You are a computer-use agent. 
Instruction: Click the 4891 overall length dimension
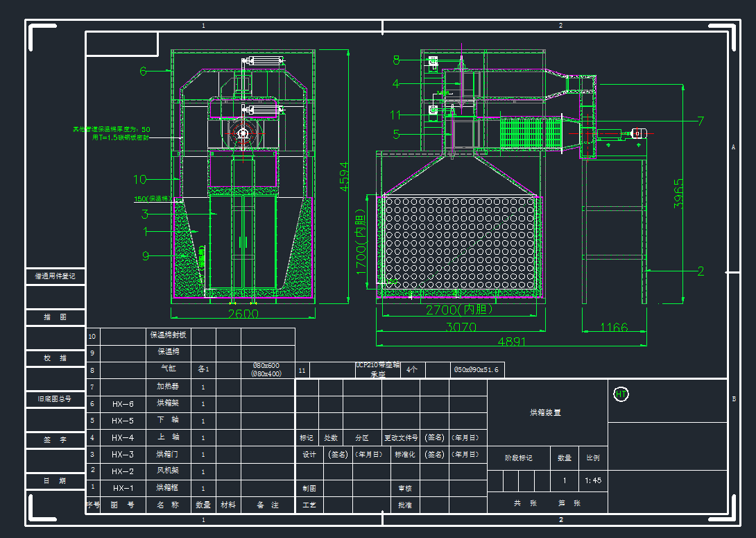510,342
